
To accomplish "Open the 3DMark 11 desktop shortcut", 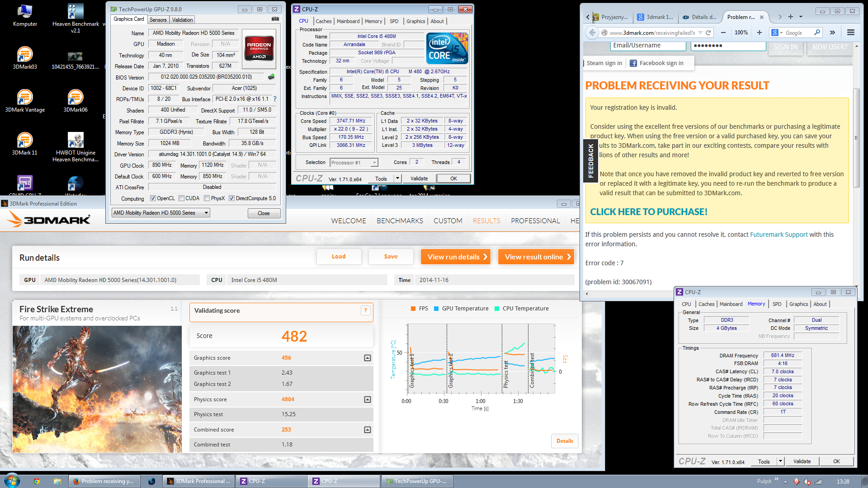I will 25,144.
